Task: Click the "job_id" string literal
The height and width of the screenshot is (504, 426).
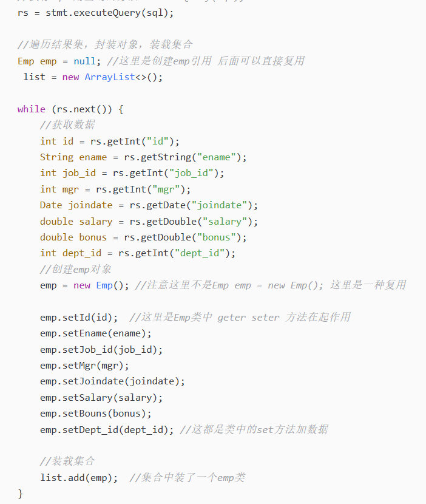Action: click(x=191, y=173)
